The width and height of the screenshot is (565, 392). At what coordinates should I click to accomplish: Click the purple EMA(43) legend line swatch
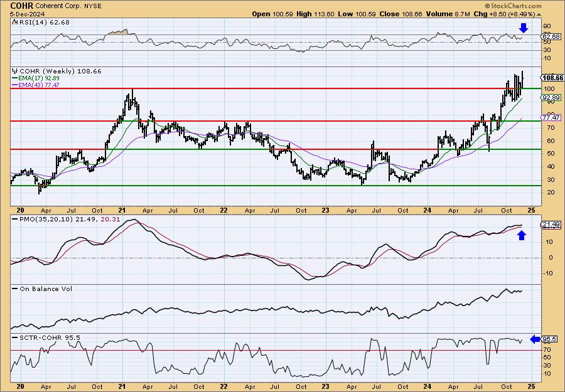[15, 85]
